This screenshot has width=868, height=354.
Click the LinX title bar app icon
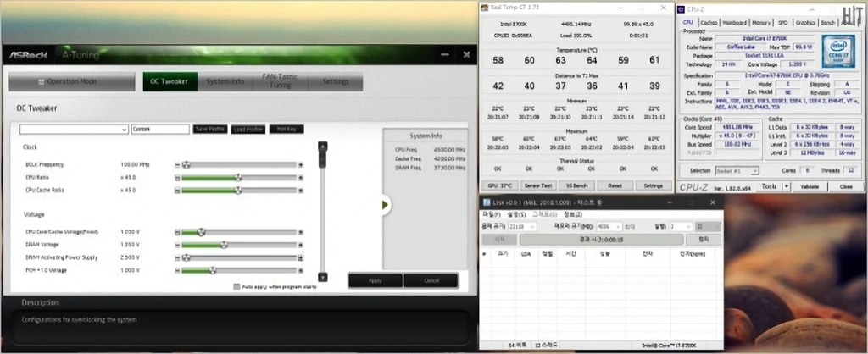pos(487,202)
